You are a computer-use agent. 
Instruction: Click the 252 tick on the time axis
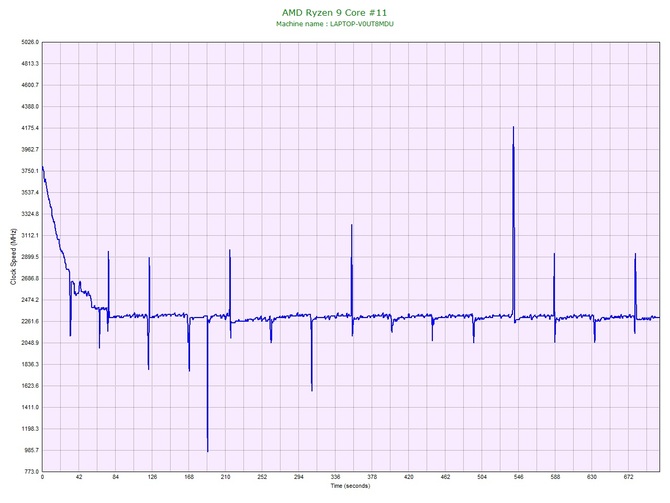[x=262, y=477]
